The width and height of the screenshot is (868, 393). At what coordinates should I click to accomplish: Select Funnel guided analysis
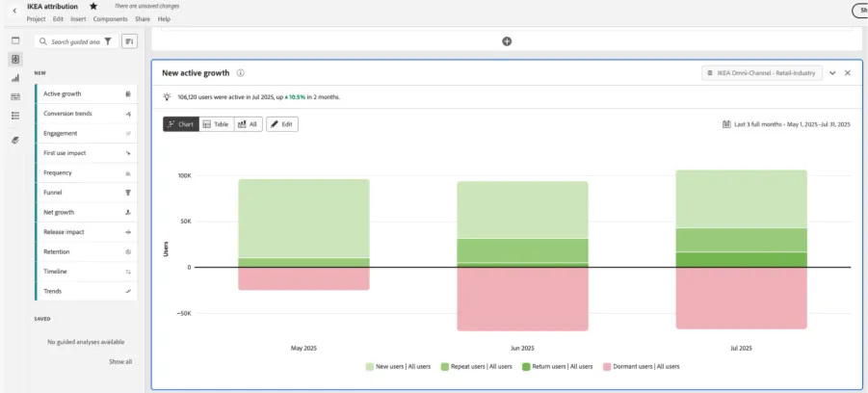pos(87,193)
